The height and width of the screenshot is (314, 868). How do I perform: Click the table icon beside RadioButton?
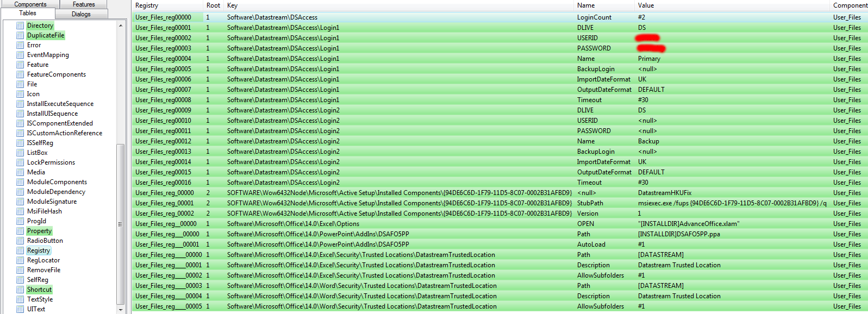coord(20,241)
